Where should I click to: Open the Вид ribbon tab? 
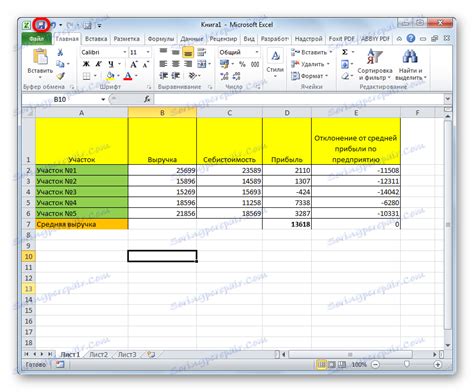pos(249,39)
